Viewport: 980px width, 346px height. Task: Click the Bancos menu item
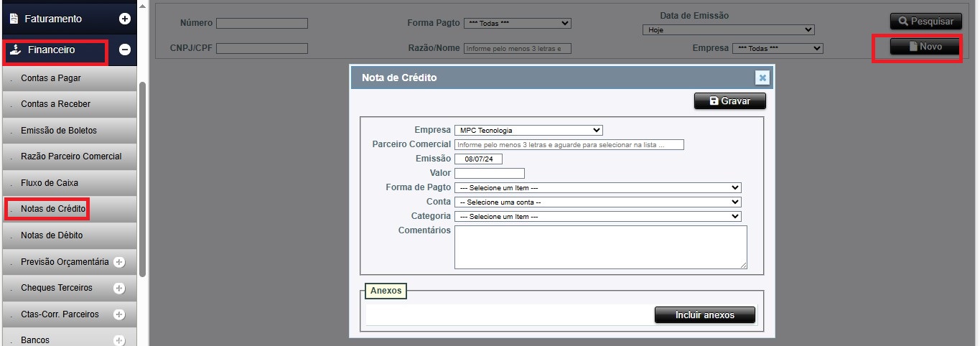[68, 339]
